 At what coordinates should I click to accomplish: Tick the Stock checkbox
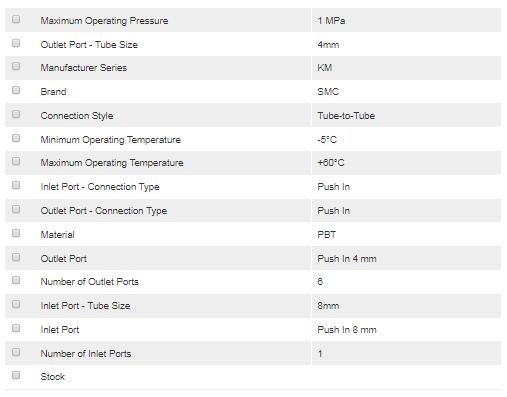16,375
